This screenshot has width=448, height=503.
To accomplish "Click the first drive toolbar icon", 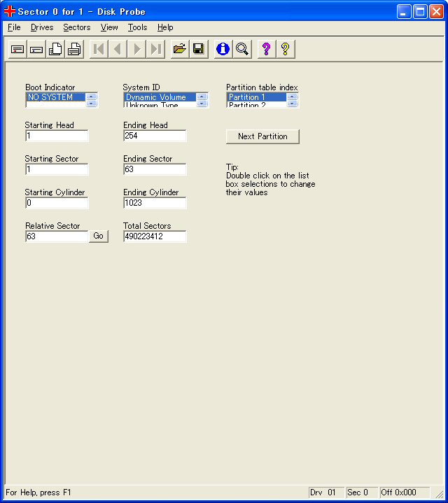I will 17,49.
